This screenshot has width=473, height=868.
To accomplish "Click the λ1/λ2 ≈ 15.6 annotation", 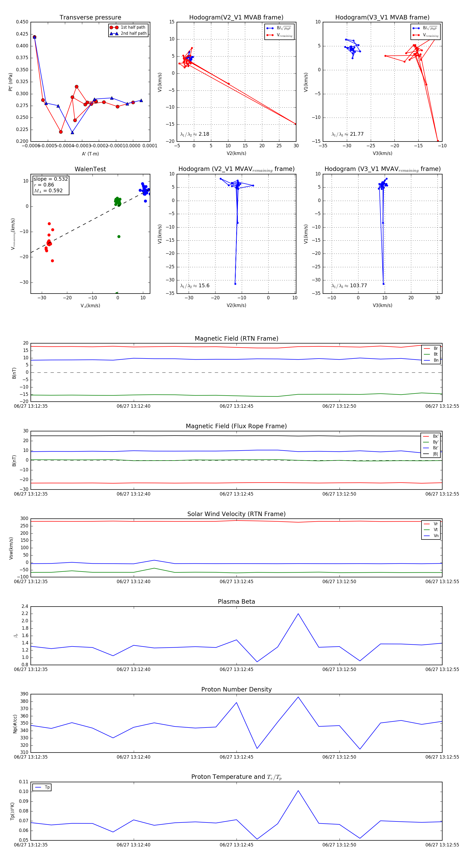I will (194, 286).
